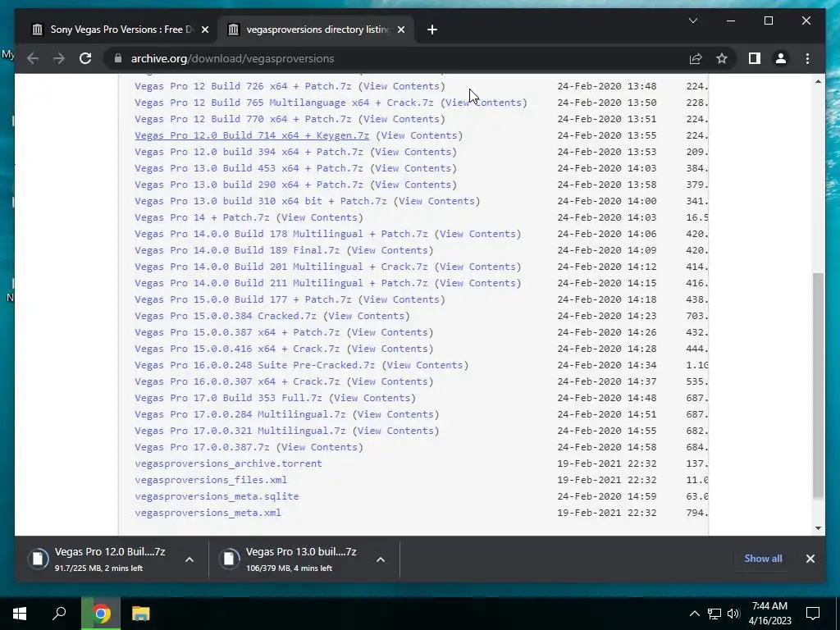Open Chrome three-dot menu
The width and height of the screenshot is (840, 630).
click(807, 58)
